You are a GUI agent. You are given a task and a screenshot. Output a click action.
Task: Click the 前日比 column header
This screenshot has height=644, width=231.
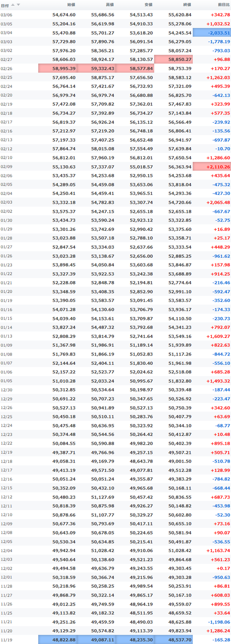click(x=224, y=5)
